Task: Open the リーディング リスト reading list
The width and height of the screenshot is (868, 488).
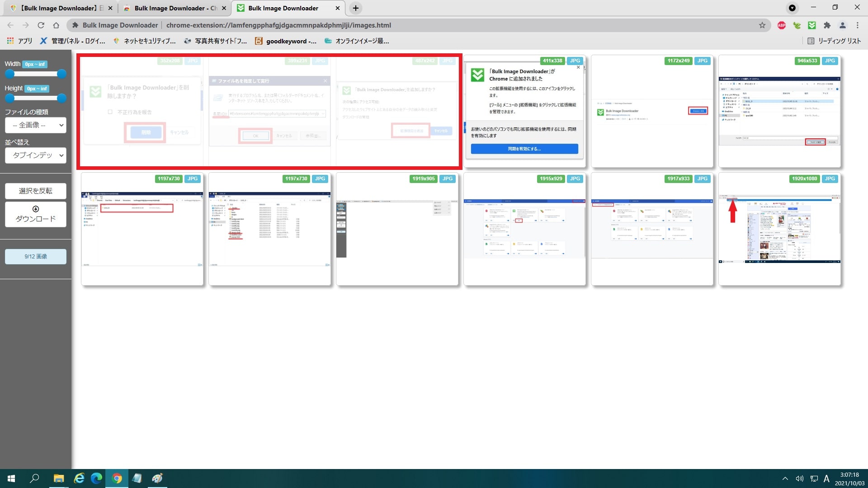Action: [834, 41]
